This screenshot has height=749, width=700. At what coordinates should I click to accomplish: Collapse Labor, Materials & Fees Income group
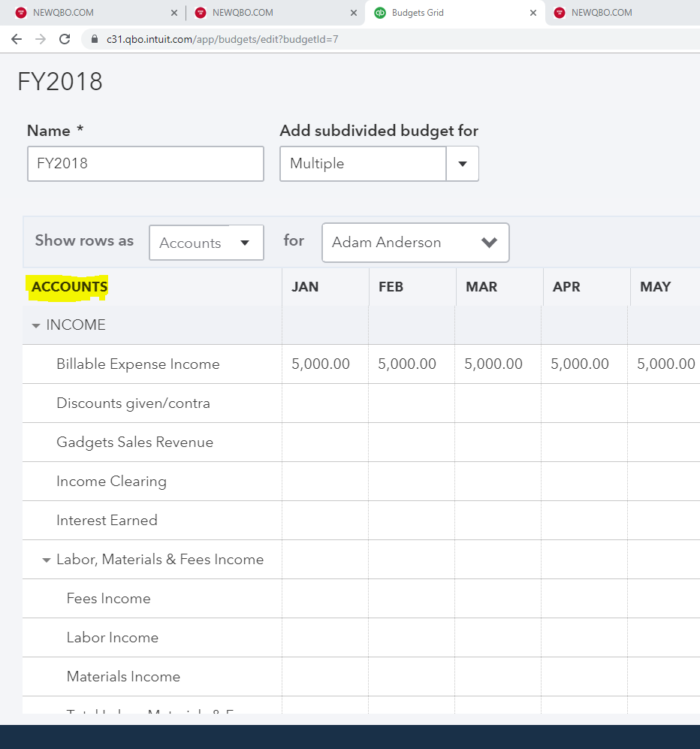[47, 560]
